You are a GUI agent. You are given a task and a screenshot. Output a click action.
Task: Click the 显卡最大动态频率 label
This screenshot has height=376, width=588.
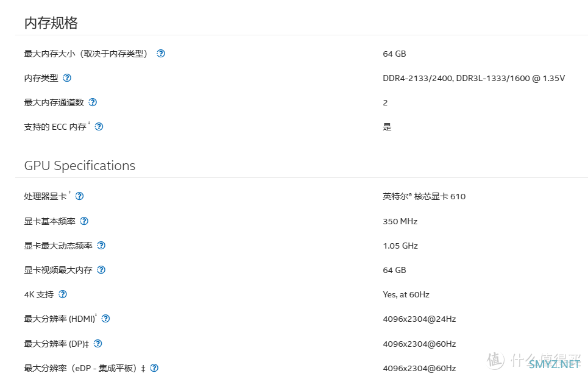pyautogui.click(x=58, y=246)
